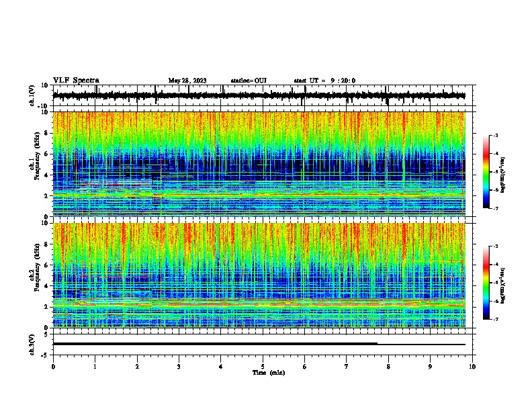Click time axis tick label "2"
The height and width of the screenshot is (411, 532).
tap(137, 367)
